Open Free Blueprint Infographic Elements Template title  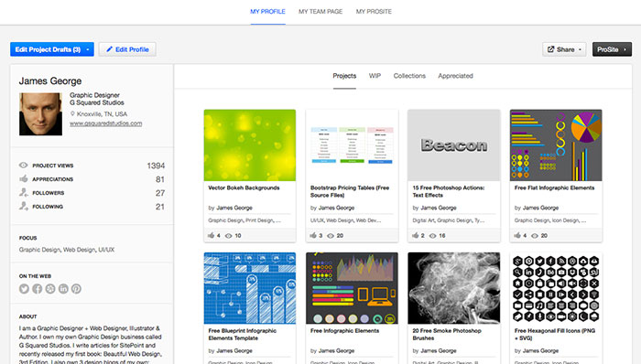[243, 334]
